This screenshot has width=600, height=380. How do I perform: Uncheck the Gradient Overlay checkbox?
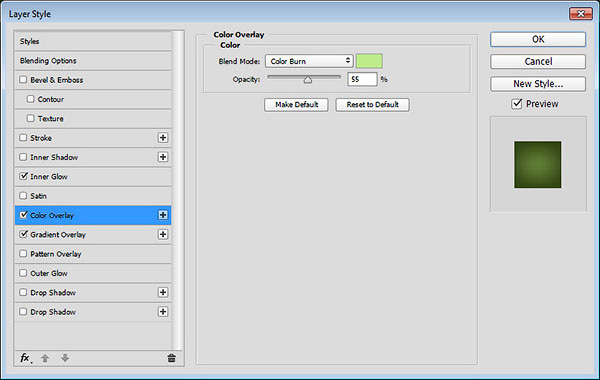pos(23,234)
